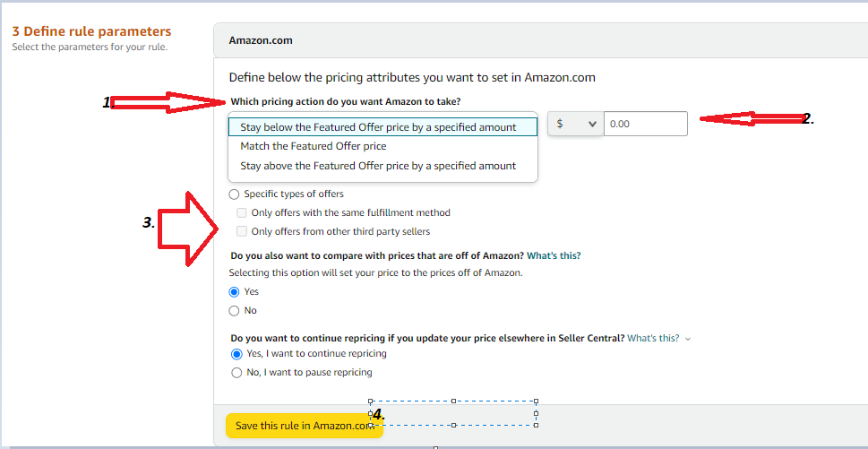Check "Only offers with the same fulfillment method"
868x449 pixels.
(x=242, y=213)
